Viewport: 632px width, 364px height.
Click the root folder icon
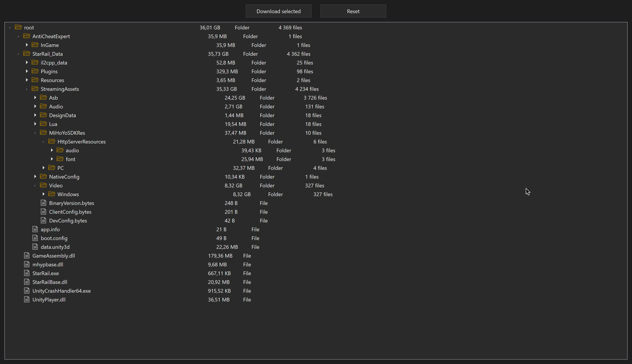pyautogui.click(x=18, y=27)
